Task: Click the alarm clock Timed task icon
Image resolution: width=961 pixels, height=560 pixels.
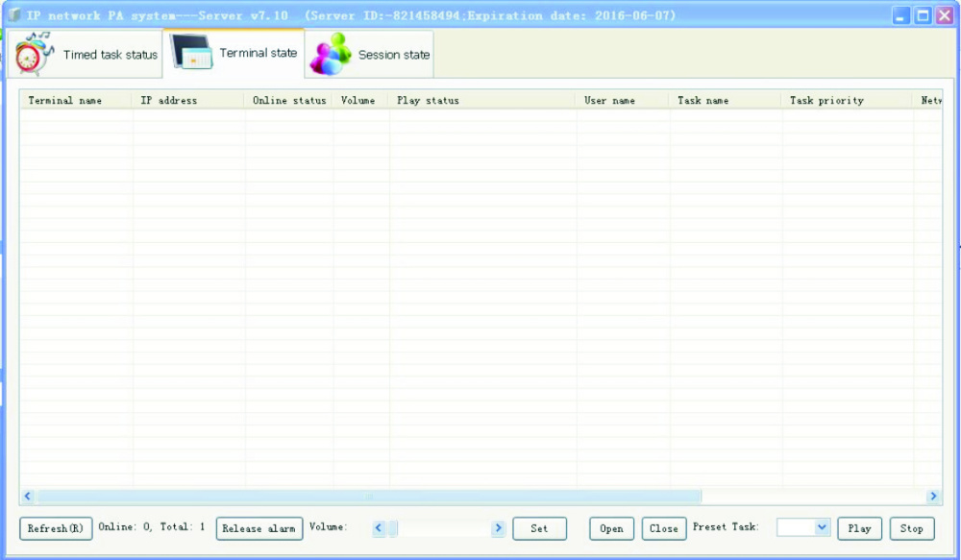Action: 35,54
